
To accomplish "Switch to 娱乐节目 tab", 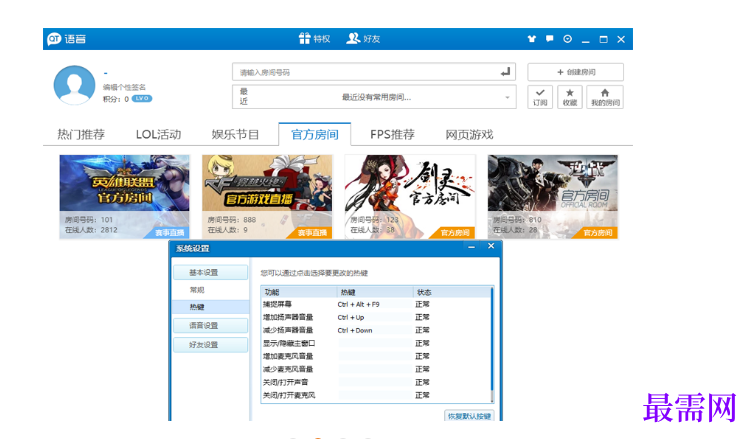I will (235, 134).
